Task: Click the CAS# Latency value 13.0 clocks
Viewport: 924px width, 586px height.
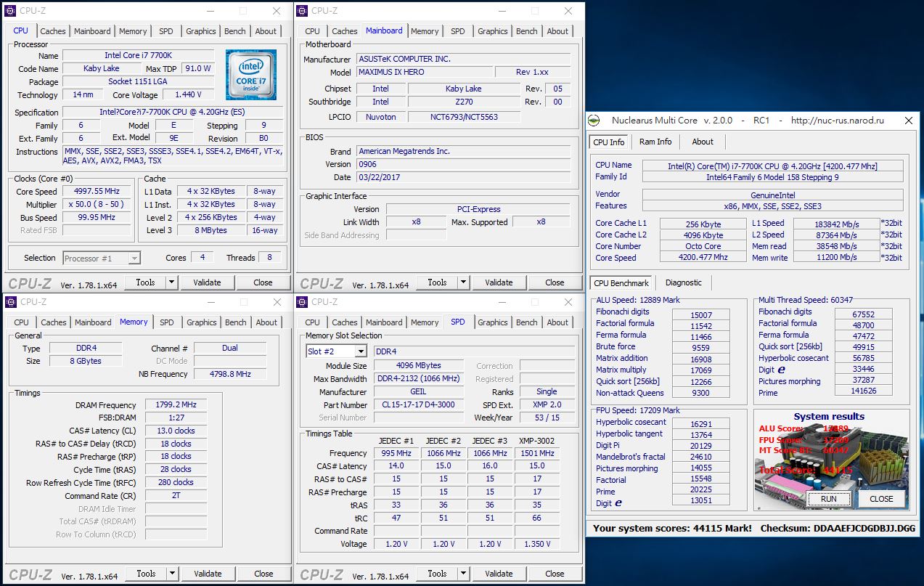Action: [176, 431]
